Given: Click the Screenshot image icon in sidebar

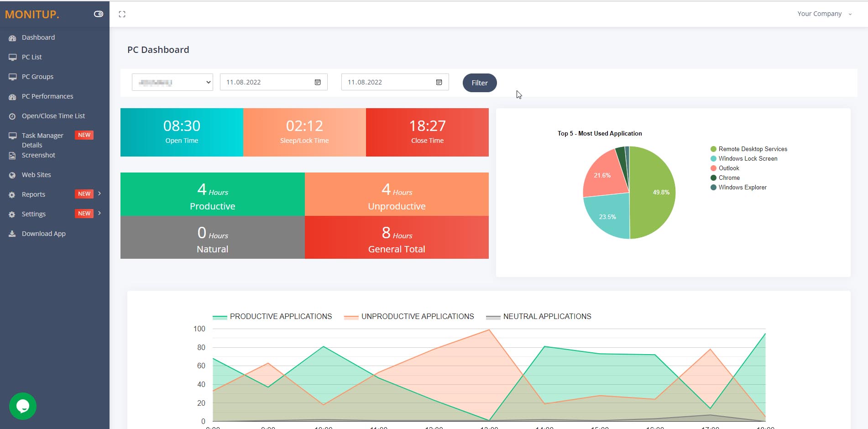Looking at the screenshot, I should [12, 156].
